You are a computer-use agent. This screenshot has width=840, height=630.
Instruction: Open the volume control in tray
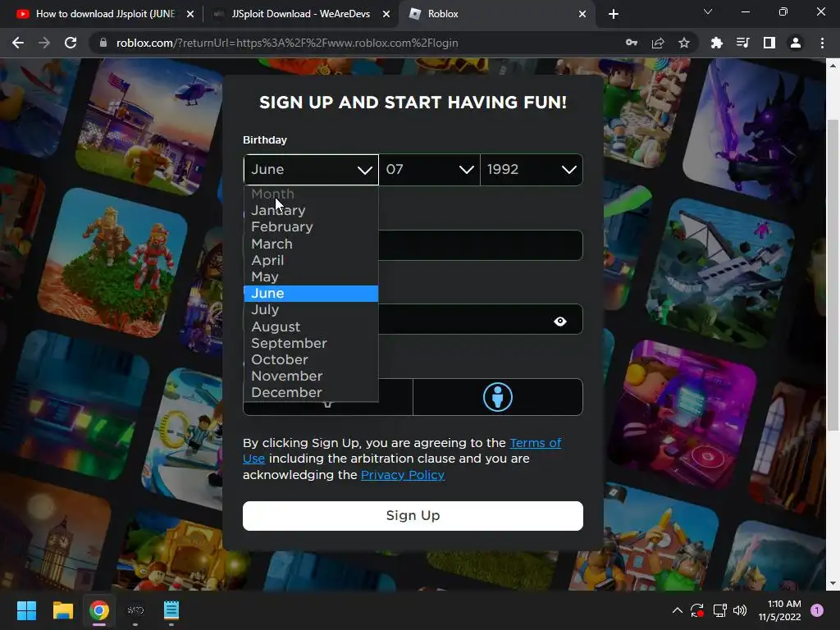pos(740,610)
